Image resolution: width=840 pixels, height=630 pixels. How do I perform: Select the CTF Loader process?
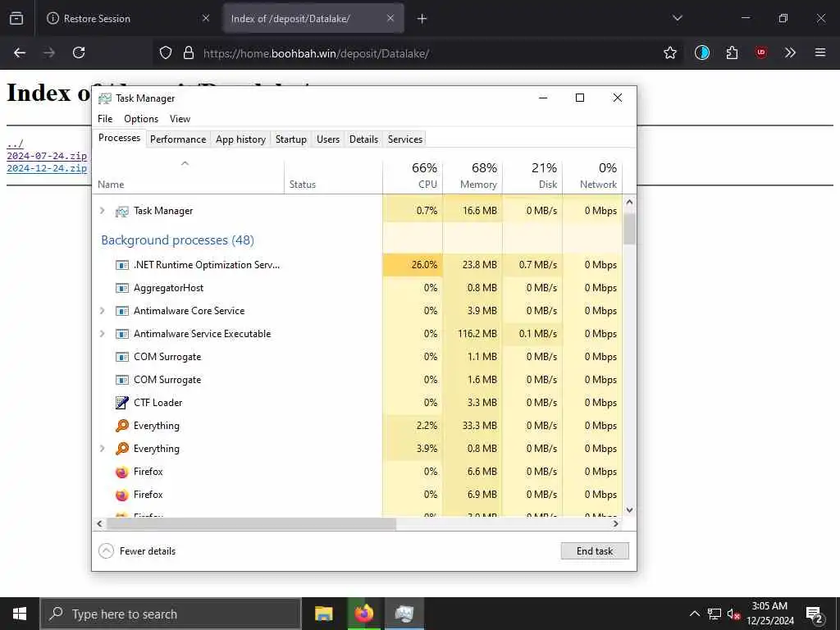point(358,402)
